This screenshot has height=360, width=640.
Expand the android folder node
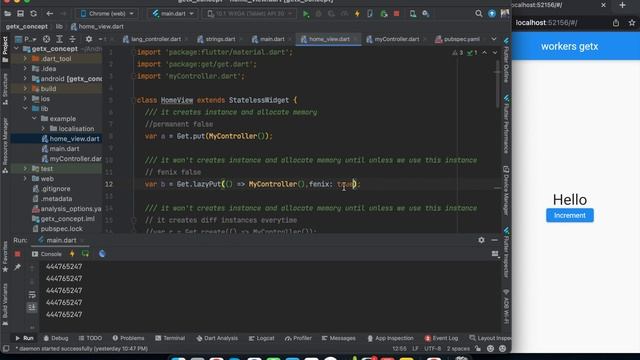[25, 79]
